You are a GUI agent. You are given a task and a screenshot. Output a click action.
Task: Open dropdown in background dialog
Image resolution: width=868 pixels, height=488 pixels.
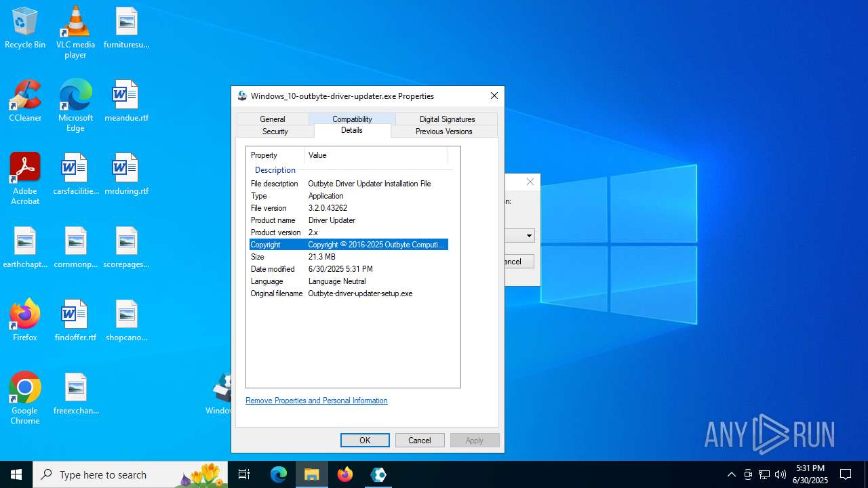tap(528, 236)
